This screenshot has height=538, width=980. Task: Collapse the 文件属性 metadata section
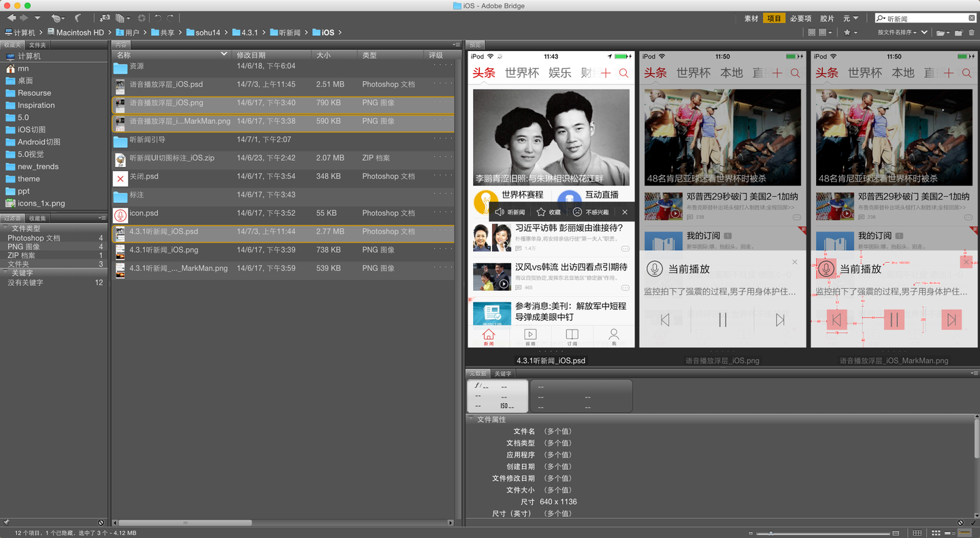(470, 420)
